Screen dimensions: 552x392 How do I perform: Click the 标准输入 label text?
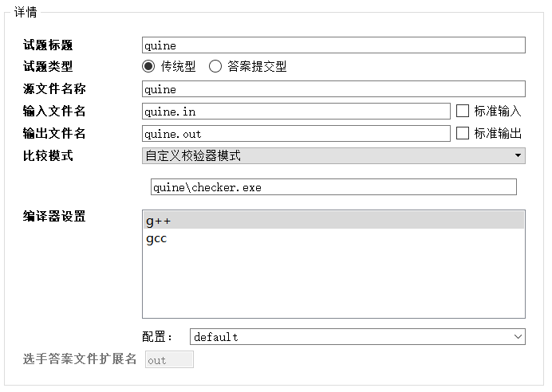click(x=498, y=111)
